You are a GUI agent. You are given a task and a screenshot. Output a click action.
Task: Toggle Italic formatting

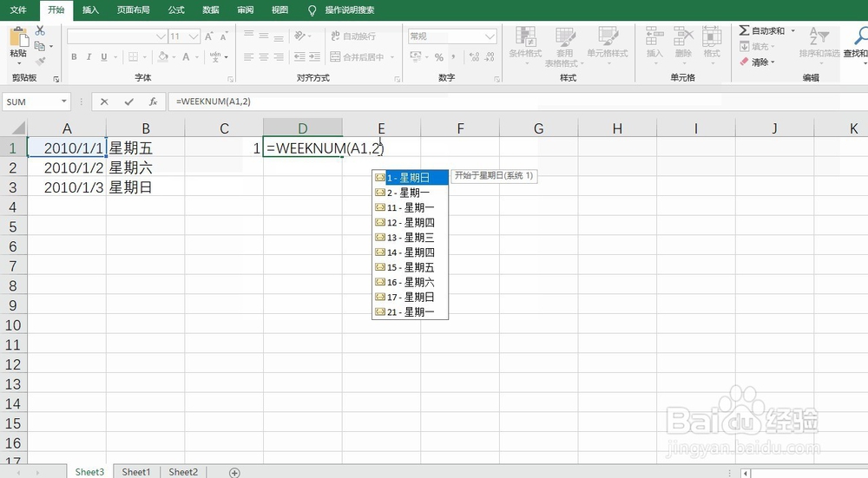point(89,56)
